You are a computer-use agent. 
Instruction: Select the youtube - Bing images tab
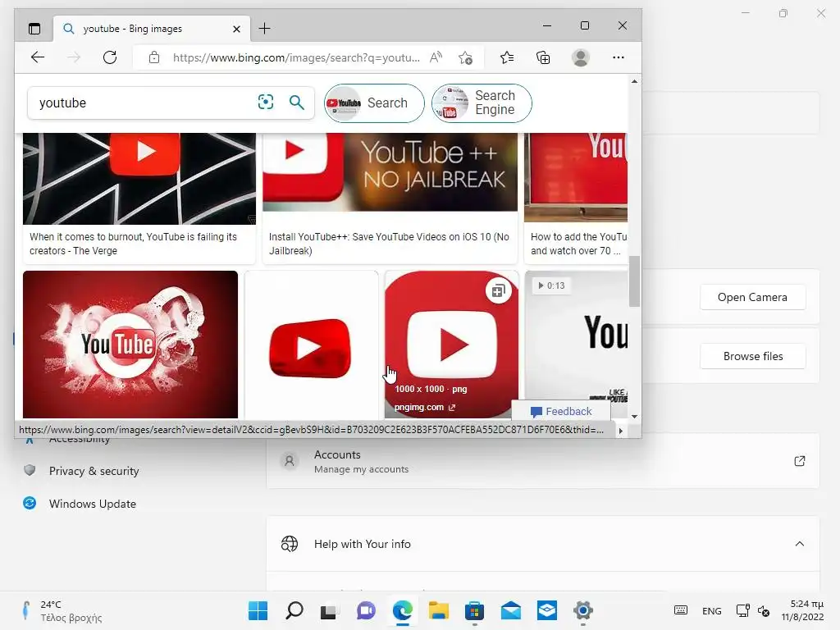pyautogui.click(x=152, y=29)
